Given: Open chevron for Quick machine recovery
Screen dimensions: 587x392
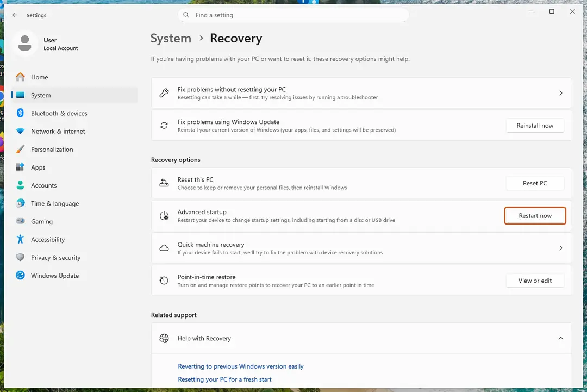Looking at the screenshot, I should (560, 248).
